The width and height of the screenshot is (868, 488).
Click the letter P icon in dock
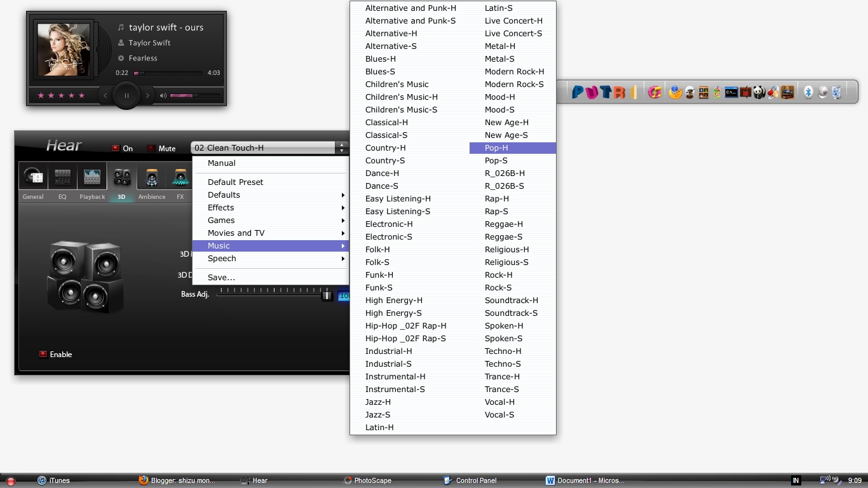click(x=578, y=93)
